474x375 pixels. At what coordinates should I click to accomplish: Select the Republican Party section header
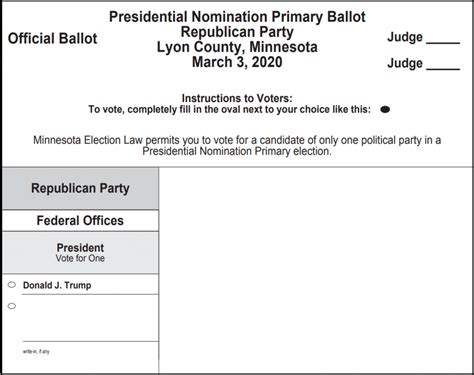[x=80, y=188]
